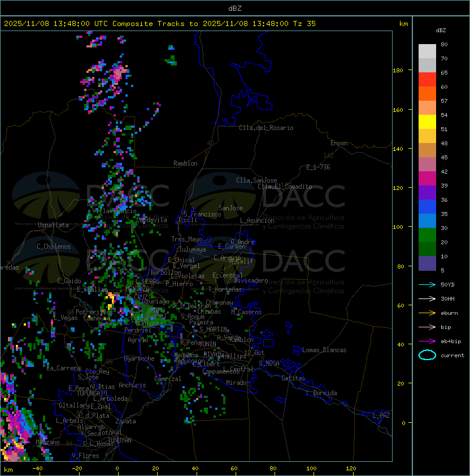Click the 'V_Flores' place label
The image size is (470, 476).
(85, 456)
